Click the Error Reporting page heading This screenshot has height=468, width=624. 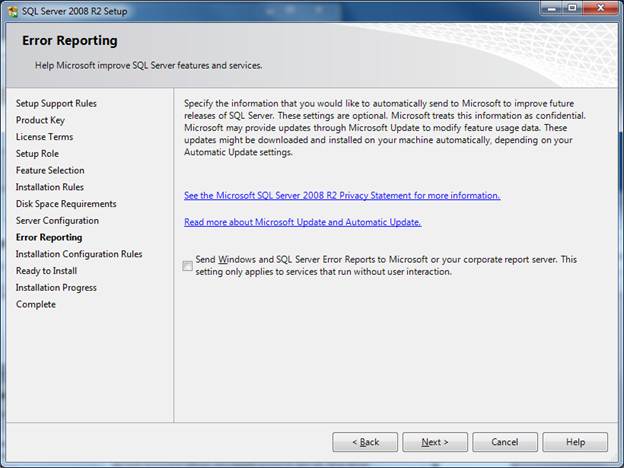pos(70,41)
